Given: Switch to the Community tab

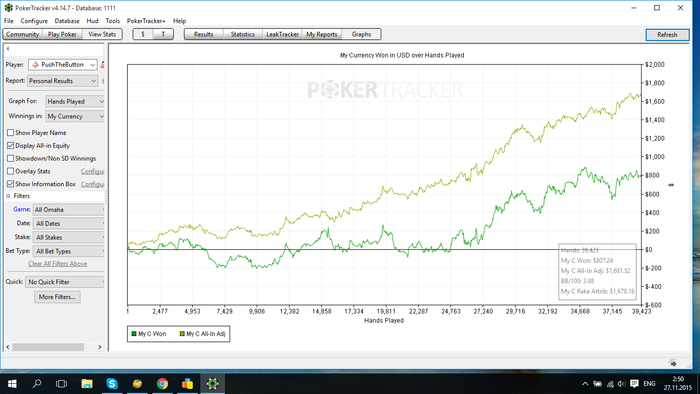Looking at the screenshot, I should pyautogui.click(x=22, y=34).
